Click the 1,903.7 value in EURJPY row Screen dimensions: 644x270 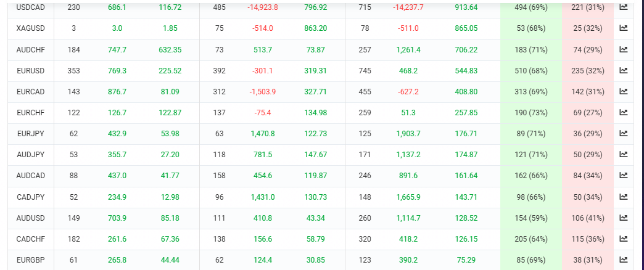(x=408, y=134)
